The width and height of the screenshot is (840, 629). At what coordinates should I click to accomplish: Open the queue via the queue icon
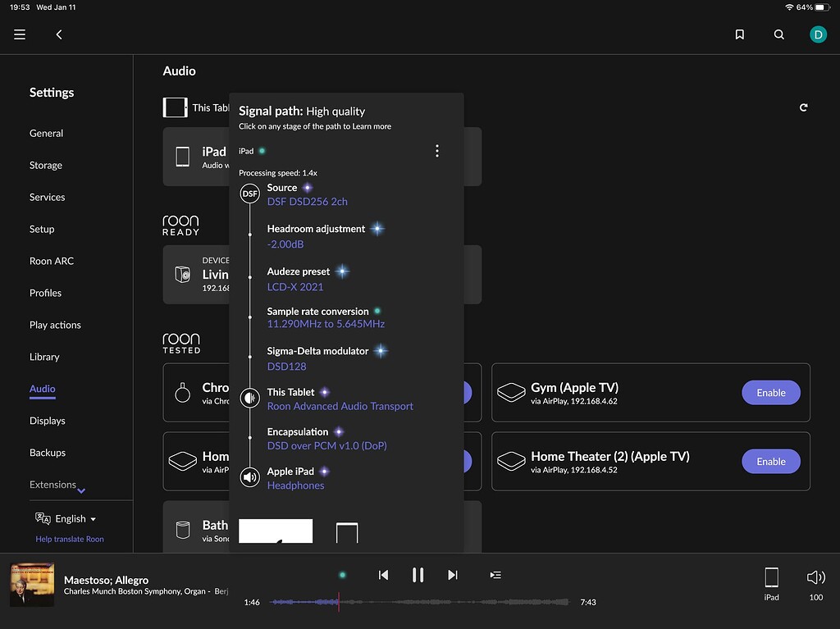495,575
